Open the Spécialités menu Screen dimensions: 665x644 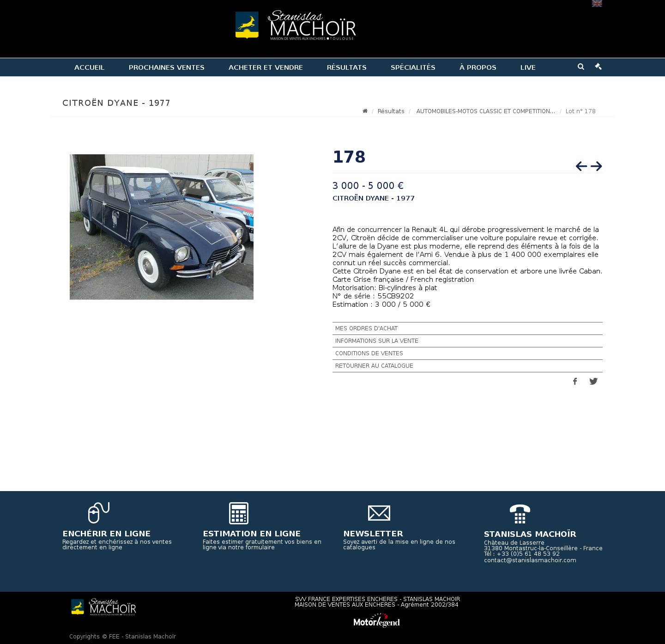[413, 67]
